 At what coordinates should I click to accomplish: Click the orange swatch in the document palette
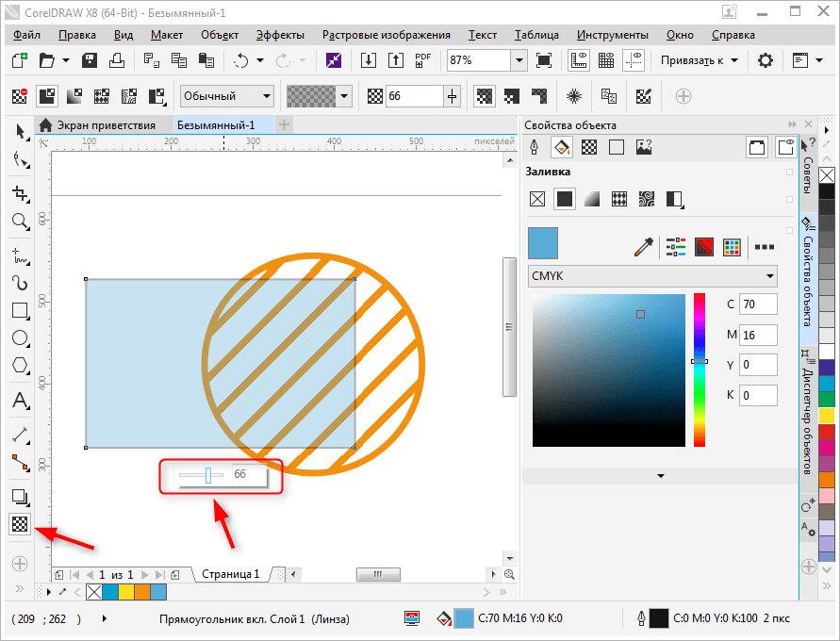pos(142,592)
